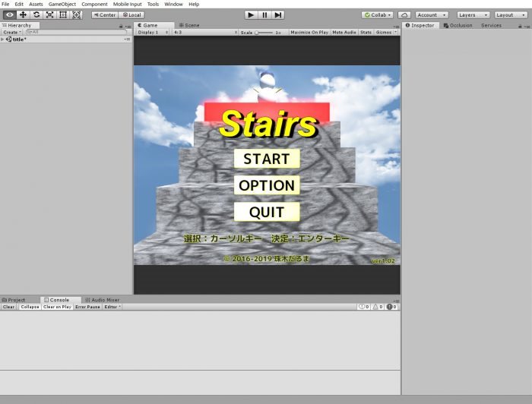This screenshot has width=532, height=404.
Task: Click the Pause button
Action: tap(264, 15)
